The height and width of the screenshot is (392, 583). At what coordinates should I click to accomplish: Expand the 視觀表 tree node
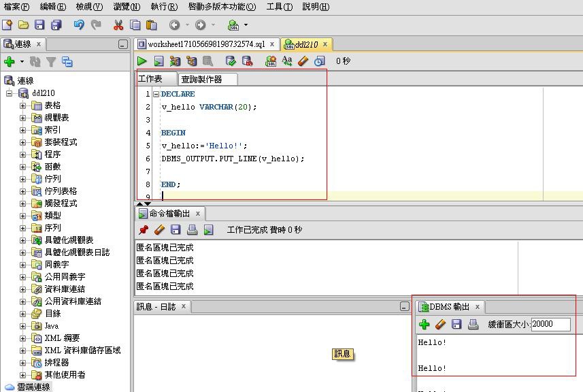coord(22,118)
